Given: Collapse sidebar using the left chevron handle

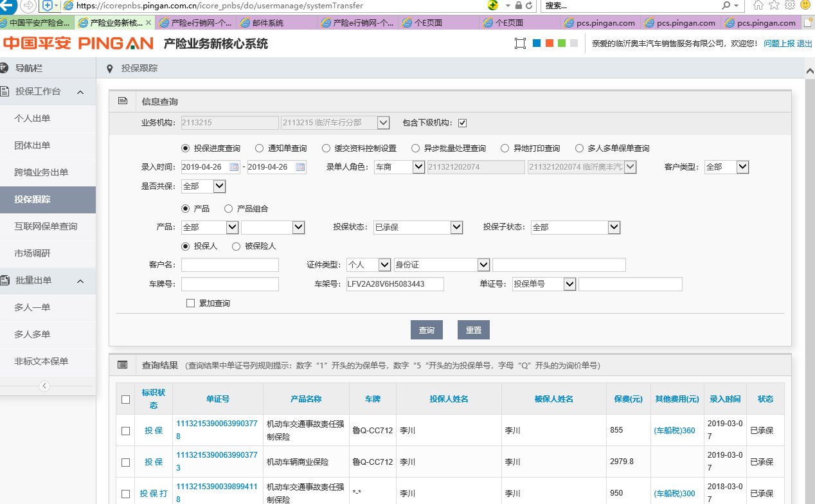Looking at the screenshot, I should click(44, 386).
